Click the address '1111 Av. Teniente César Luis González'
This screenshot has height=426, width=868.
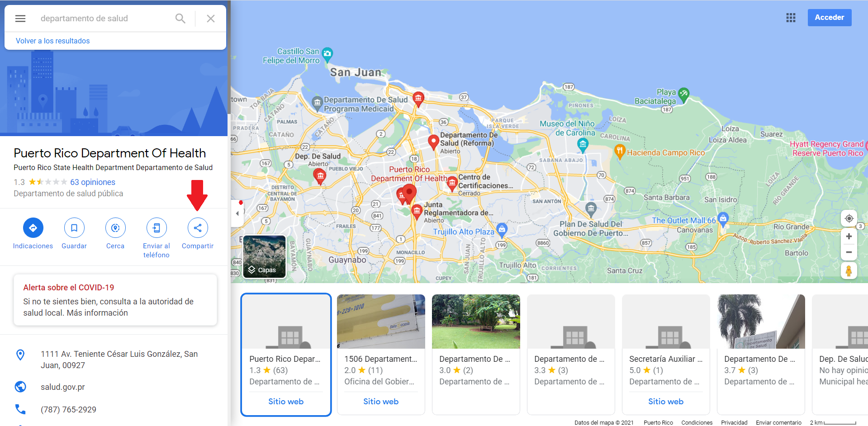pos(119,360)
